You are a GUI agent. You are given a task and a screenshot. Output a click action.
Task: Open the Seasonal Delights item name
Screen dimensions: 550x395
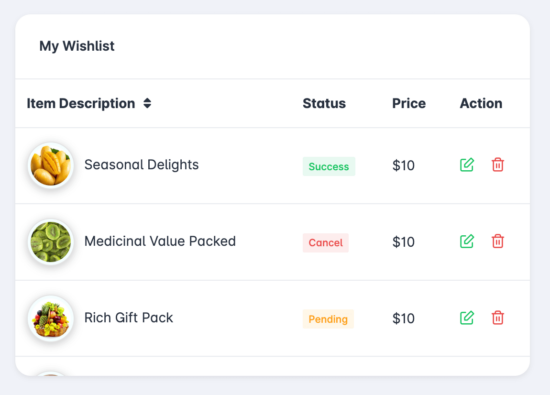tap(141, 165)
